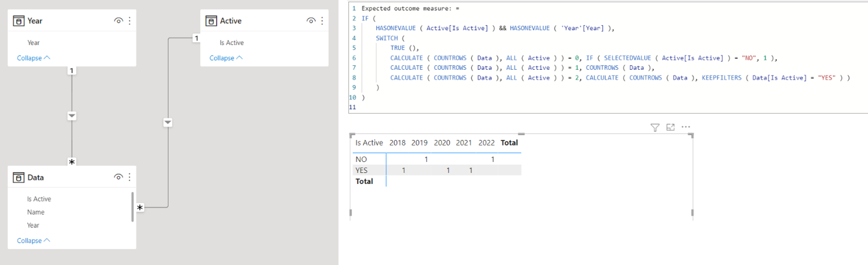
Task: Click filter direction arrow on Year-Data relationship
Action: [x=72, y=116]
